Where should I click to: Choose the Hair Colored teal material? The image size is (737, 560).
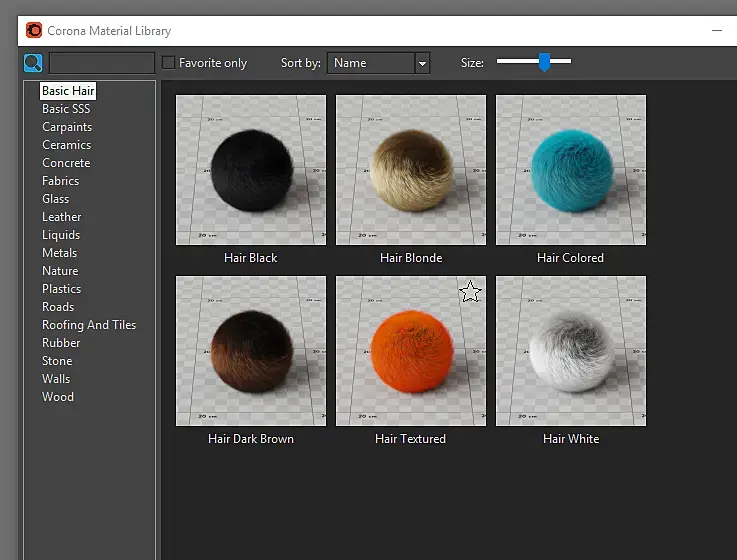click(x=571, y=170)
